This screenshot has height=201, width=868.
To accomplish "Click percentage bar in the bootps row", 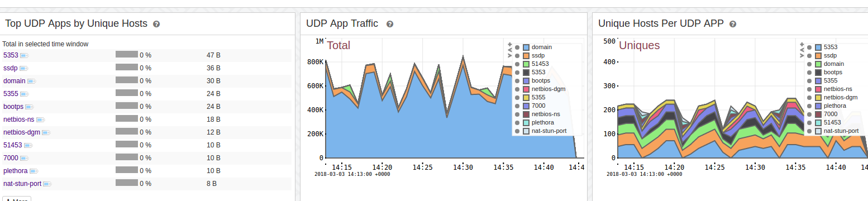I will click(127, 106).
